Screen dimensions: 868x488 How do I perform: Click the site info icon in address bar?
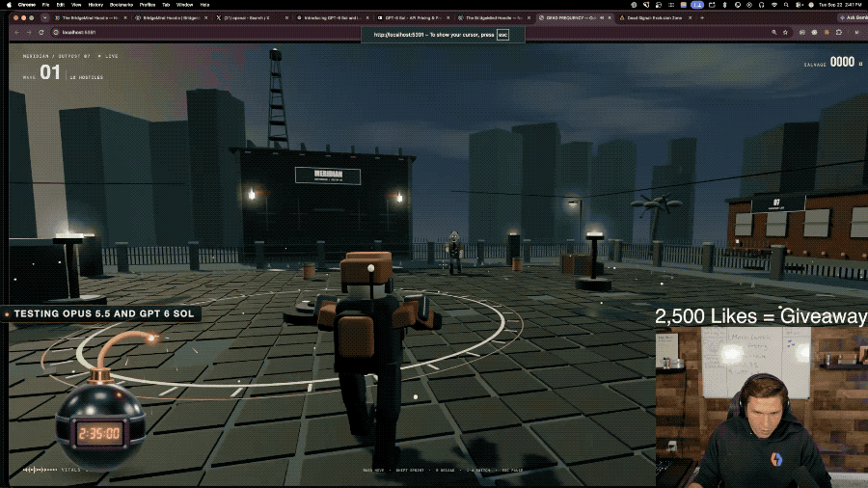pyautogui.click(x=56, y=33)
